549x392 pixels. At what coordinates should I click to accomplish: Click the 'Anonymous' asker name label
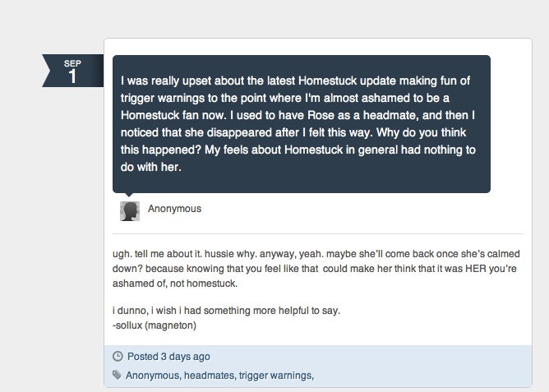(174, 209)
